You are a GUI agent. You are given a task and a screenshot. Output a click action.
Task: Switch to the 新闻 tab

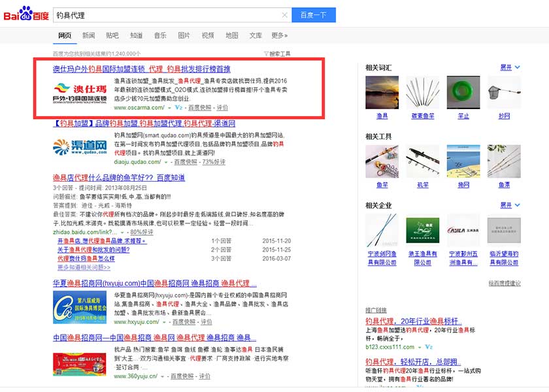(x=89, y=35)
